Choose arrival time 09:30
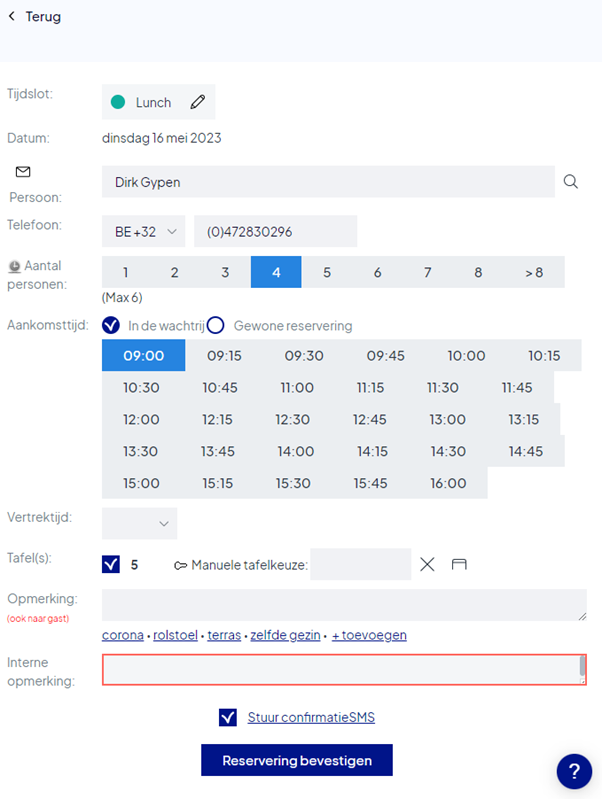 click(x=304, y=355)
